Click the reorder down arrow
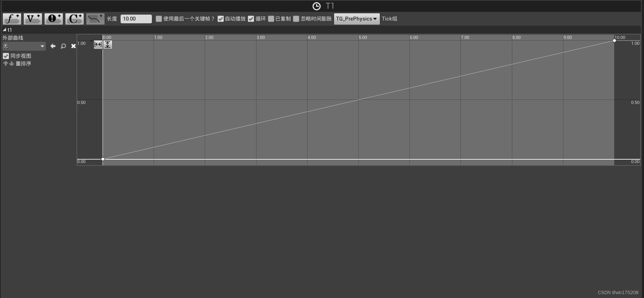 pyautogui.click(x=11, y=64)
